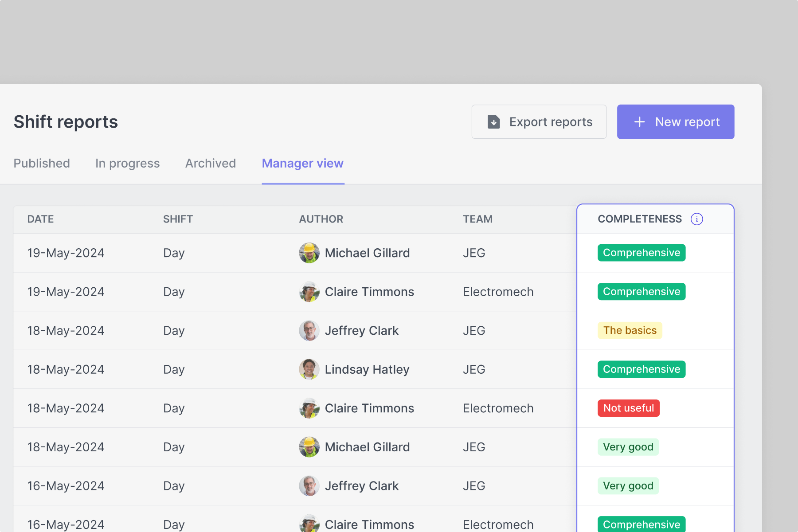The height and width of the screenshot is (532, 798).
Task: Sort by the DATE column header
Action: point(40,219)
